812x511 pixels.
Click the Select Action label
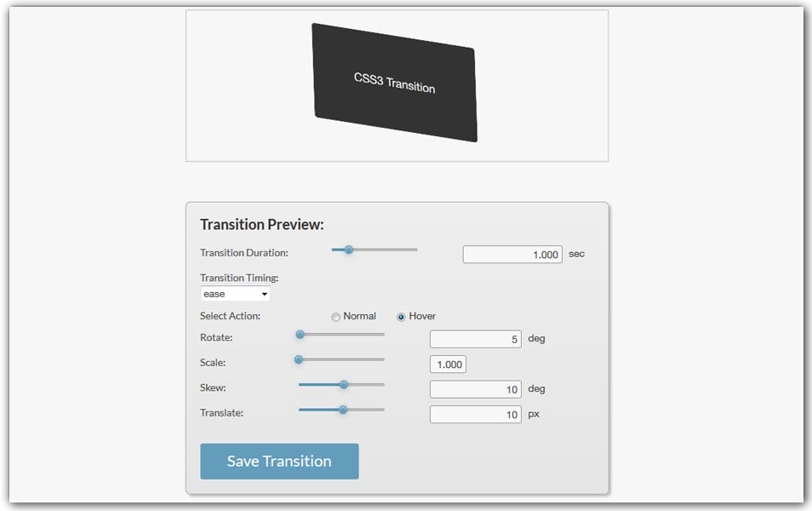point(230,316)
